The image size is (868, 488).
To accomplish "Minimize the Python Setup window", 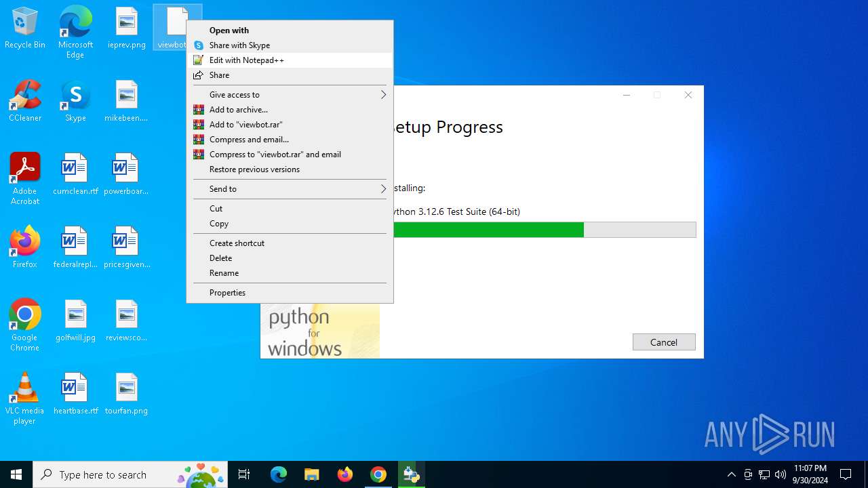I will (627, 96).
